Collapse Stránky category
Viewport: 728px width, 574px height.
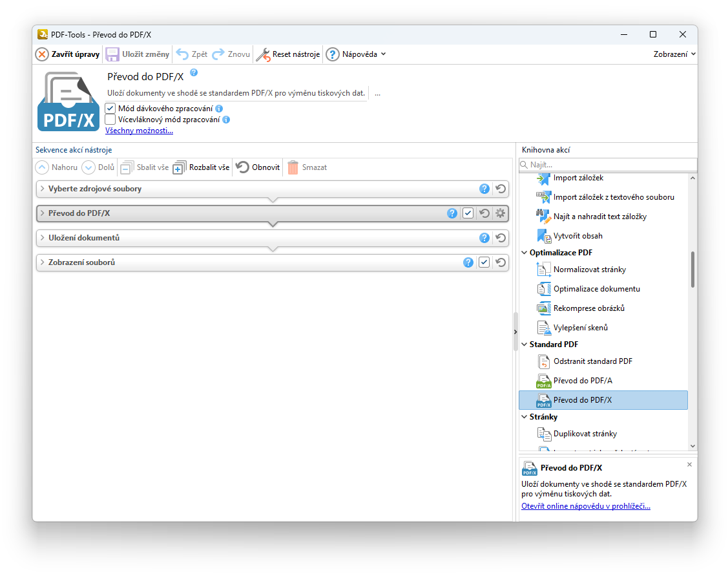(x=524, y=417)
